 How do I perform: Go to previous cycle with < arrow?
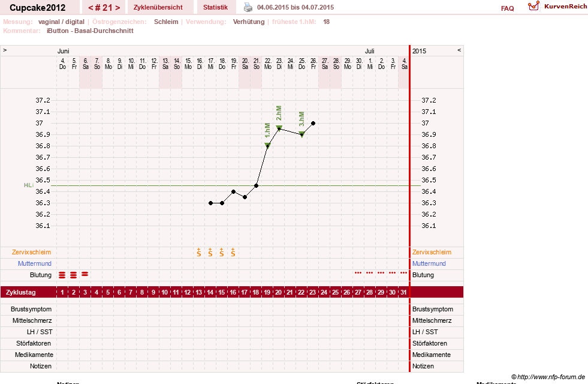click(91, 8)
